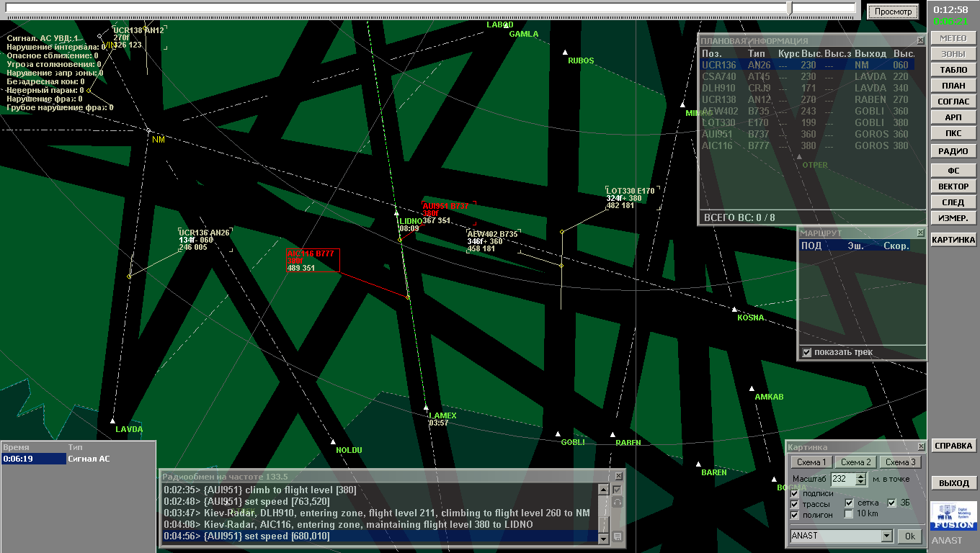Image resolution: width=980 pixels, height=553 pixels.
Task: Toggle the полигон checkbox
Action: [795, 515]
